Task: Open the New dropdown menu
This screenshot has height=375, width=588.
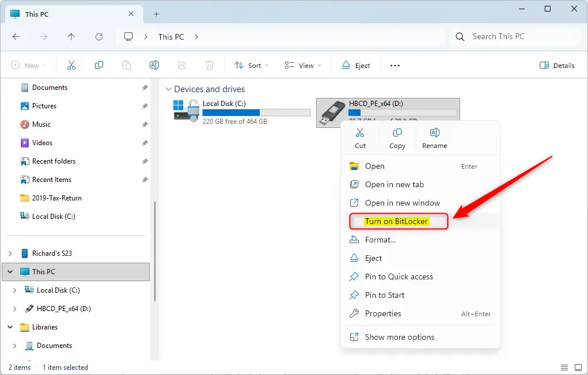Action: point(28,65)
